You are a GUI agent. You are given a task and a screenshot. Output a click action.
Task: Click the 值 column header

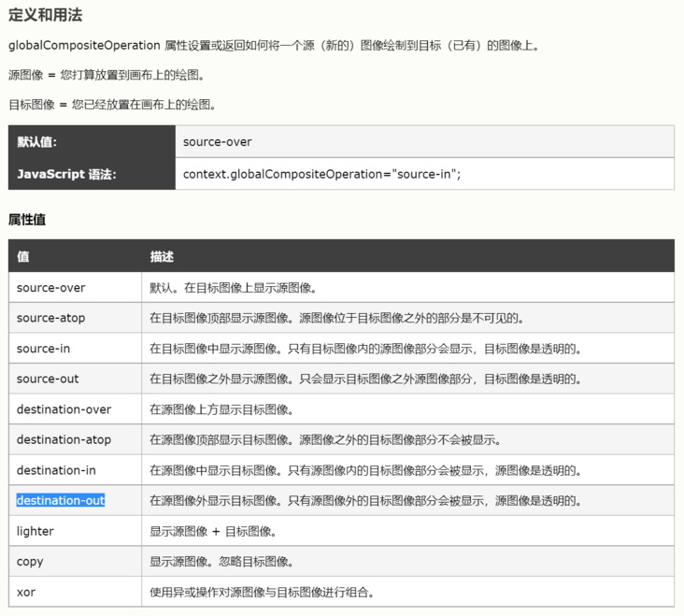[x=23, y=256]
